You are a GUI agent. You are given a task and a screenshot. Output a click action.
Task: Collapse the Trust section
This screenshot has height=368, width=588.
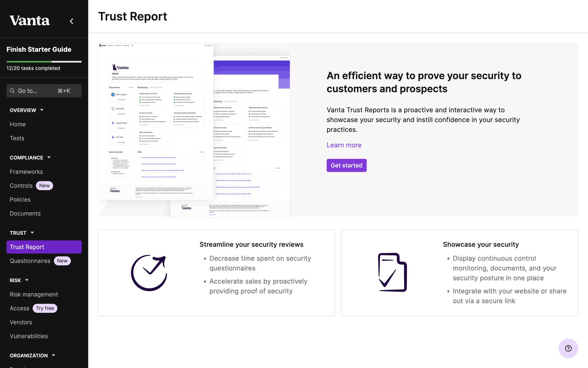click(x=32, y=233)
